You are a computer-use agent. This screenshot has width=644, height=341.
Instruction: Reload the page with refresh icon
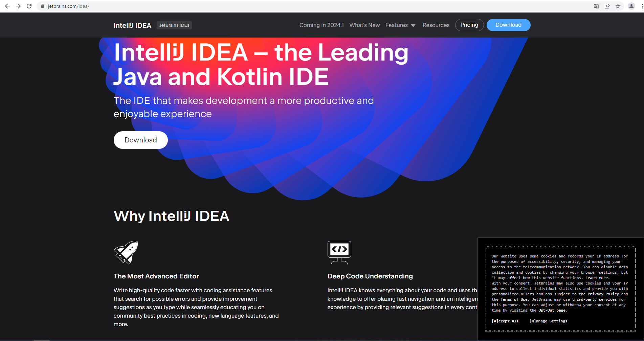(29, 6)
